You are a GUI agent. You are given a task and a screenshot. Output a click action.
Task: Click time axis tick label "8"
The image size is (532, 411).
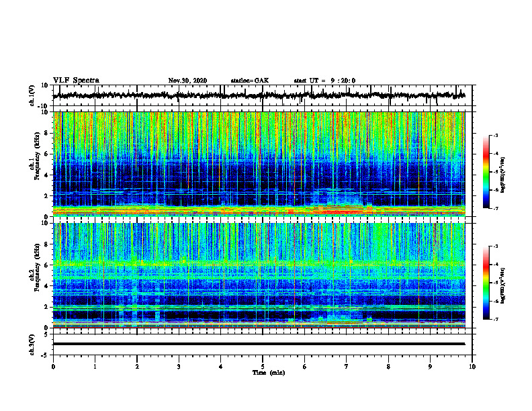(388, 367)
